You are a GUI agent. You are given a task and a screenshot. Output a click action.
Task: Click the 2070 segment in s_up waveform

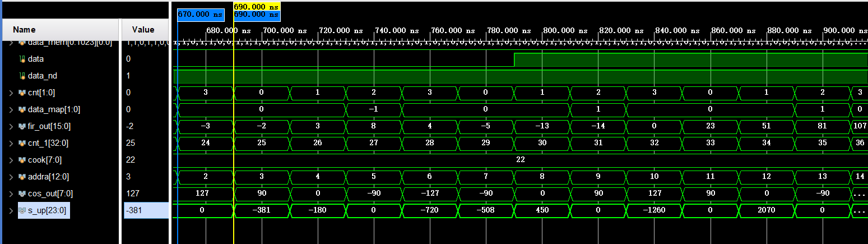tap(766, 210)
